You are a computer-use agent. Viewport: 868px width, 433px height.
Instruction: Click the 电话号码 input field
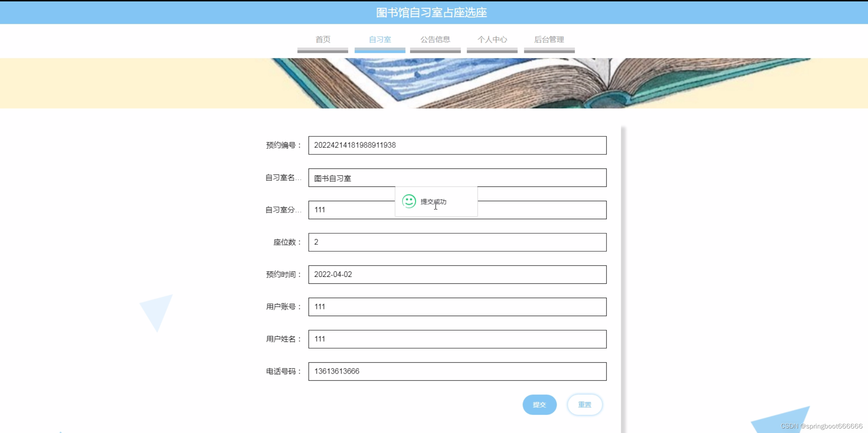(x=457, y=371)
